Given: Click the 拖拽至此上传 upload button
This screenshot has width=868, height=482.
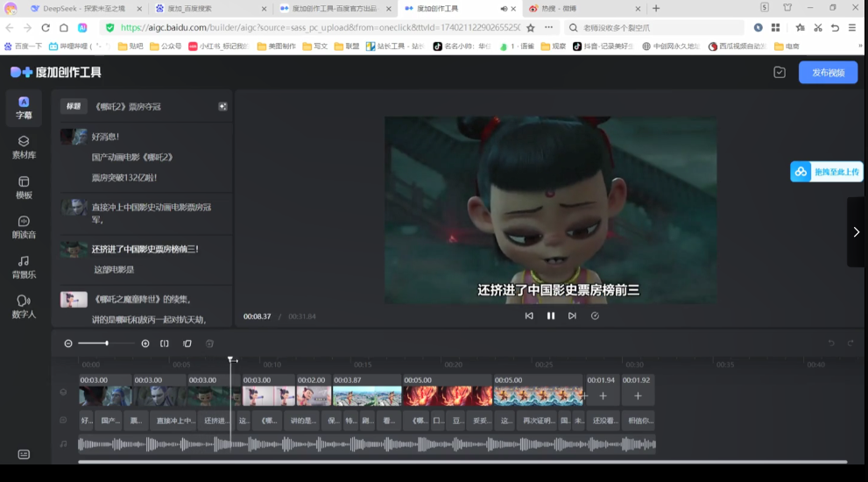Looking at the screenshot, I should (827, 172).
